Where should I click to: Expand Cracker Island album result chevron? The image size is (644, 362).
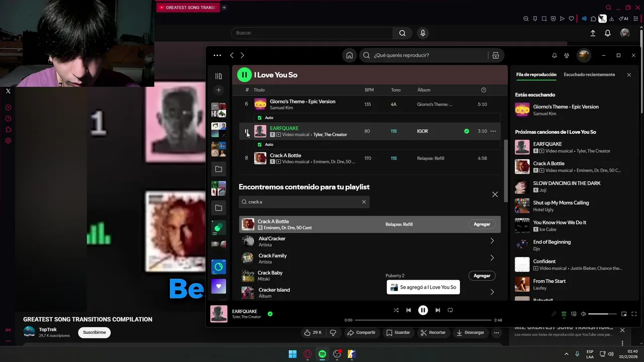coord(492,292)
